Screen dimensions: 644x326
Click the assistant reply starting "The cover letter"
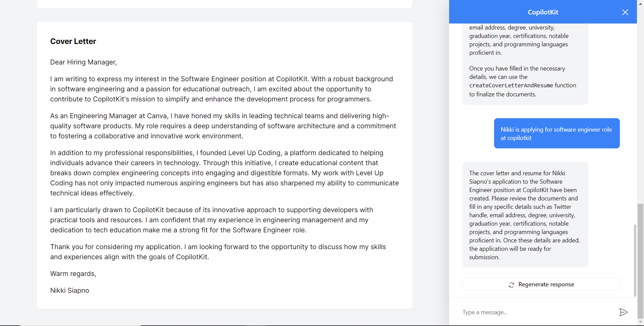(x=525, y=215)
